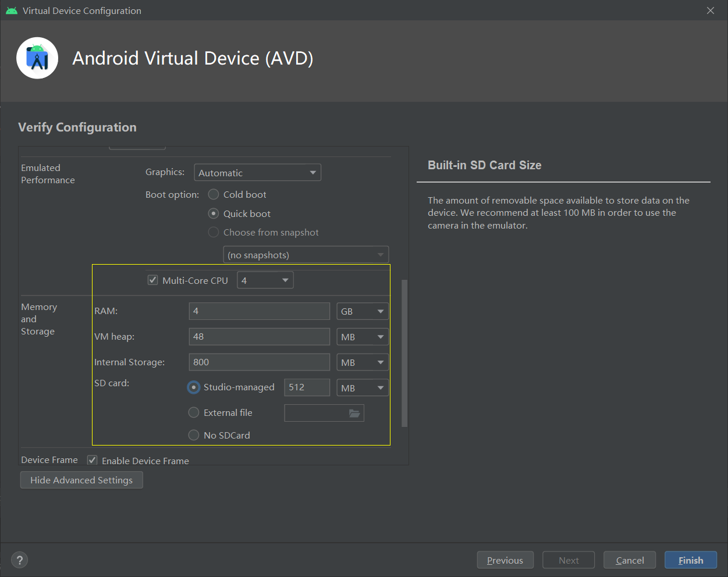This screenshot has width=728, height=577.
Task: Click the Previous button
Action: [x=505, y=560]
